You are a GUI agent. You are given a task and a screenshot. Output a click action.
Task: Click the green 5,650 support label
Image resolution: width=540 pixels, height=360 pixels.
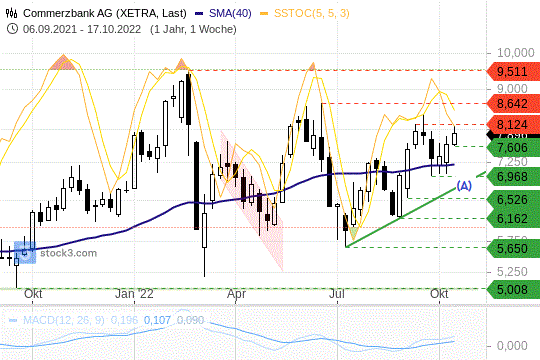click(x=513, y=248)
